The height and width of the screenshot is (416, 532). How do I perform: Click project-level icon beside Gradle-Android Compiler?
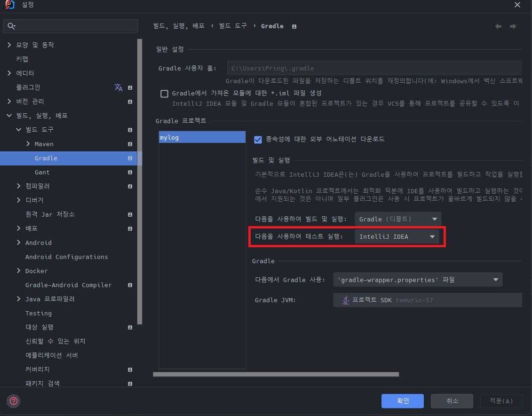point(130,285)
